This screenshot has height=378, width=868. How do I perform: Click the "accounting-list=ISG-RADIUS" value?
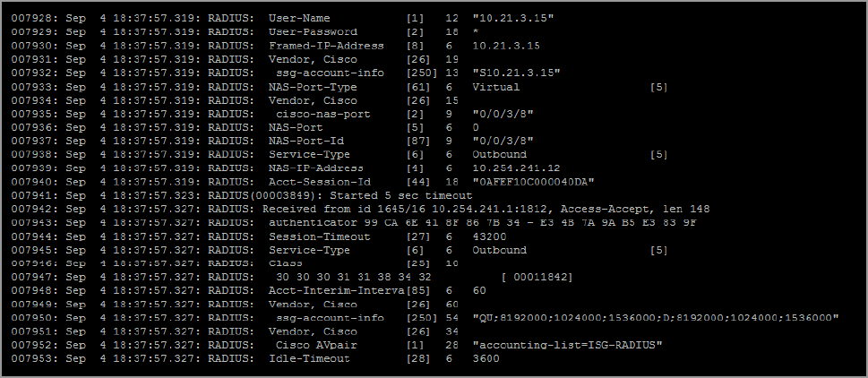coord(564,346)
